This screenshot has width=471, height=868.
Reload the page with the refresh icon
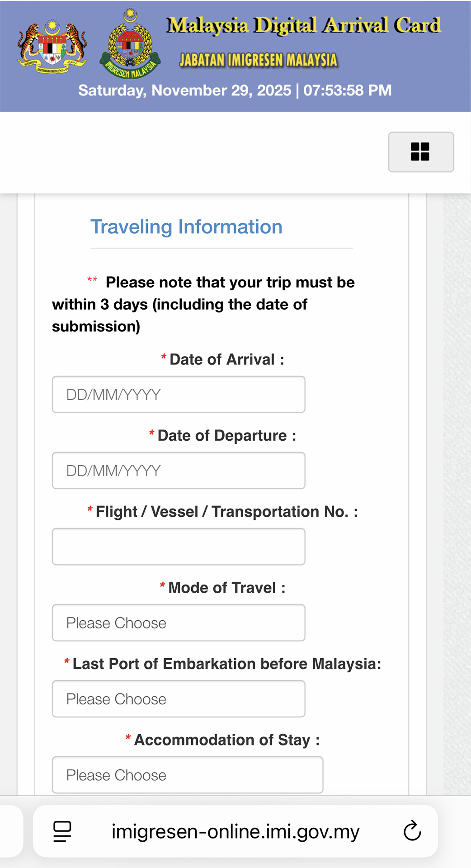(x=412, y=831)
